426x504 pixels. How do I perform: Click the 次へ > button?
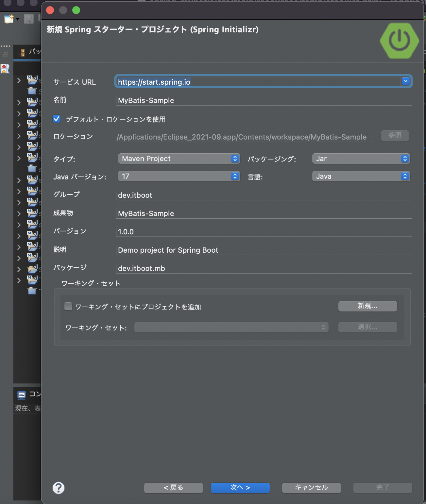240,488
